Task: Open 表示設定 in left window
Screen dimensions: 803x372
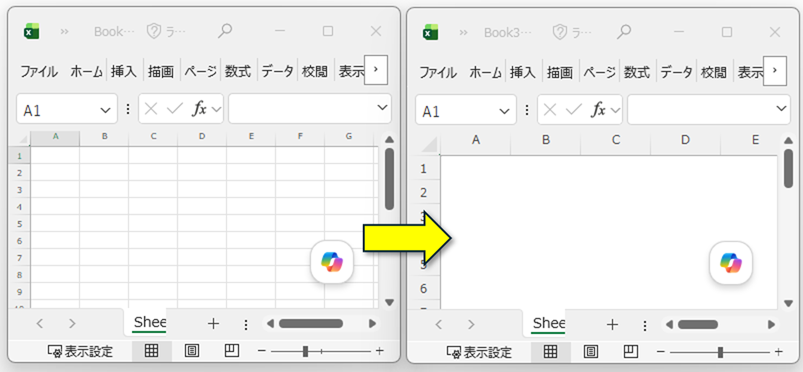Action: pyautogui.click(x=80, y=352)
